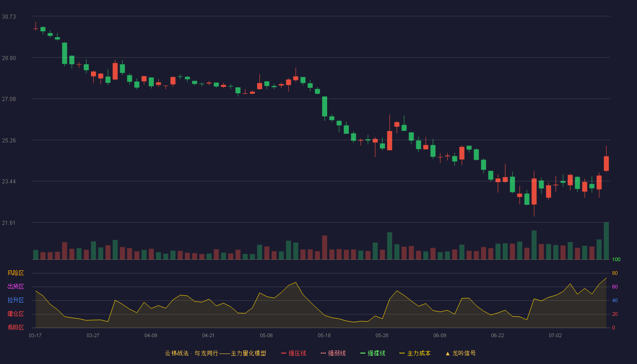The width and height of the screenshot is (637, 364).
Task: Click the 龙吟信号 triangle legend icon
Action: (x=448, y=353)
